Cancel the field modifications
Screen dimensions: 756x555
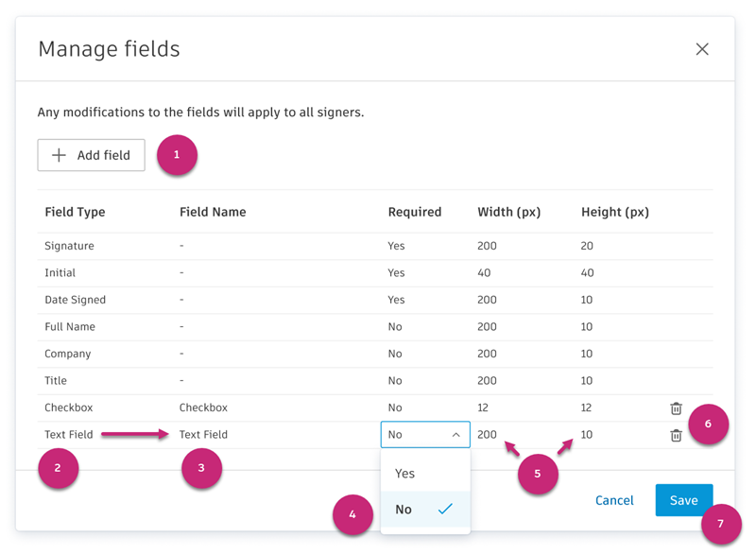pyautogui.click(x=614, y=500)
